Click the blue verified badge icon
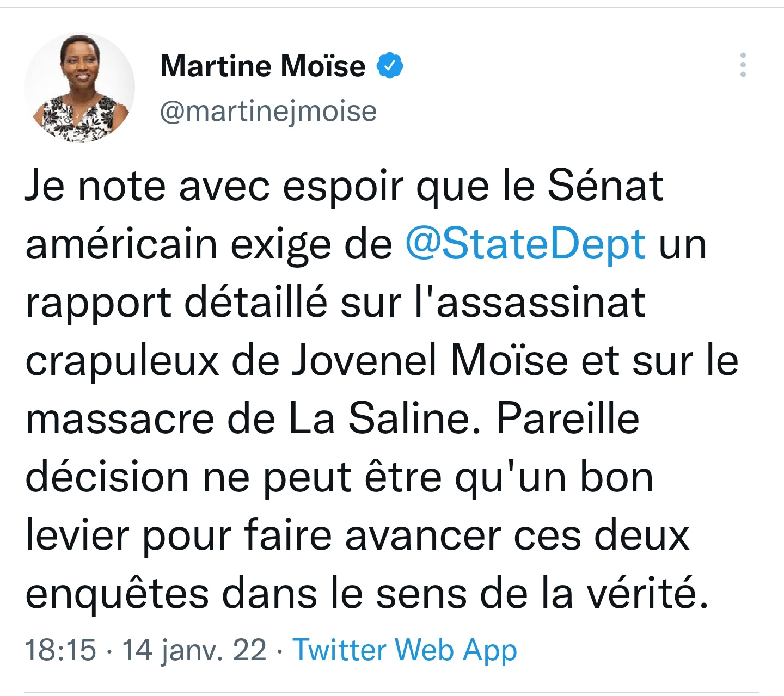 [x=390, y=66]
